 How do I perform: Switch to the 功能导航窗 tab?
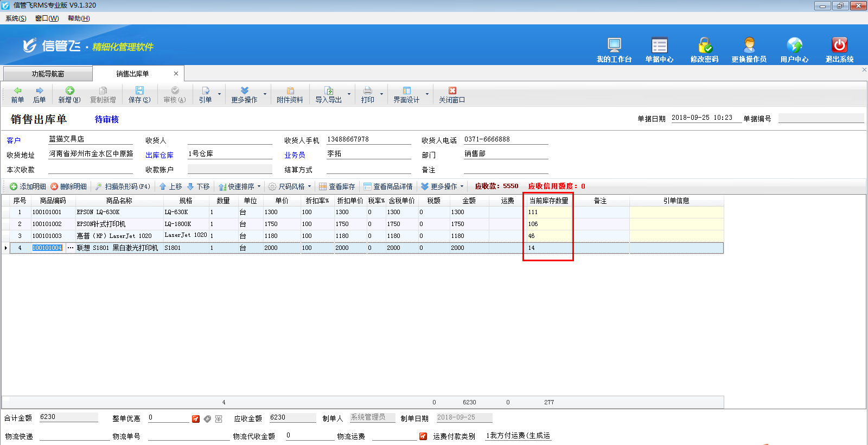pyautogui.click(x=48, y=74)
